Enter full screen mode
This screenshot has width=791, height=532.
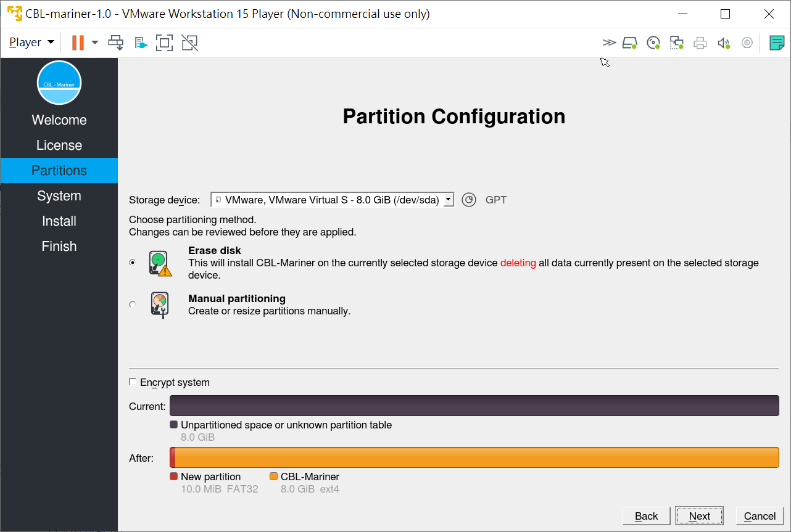(164, 43)
